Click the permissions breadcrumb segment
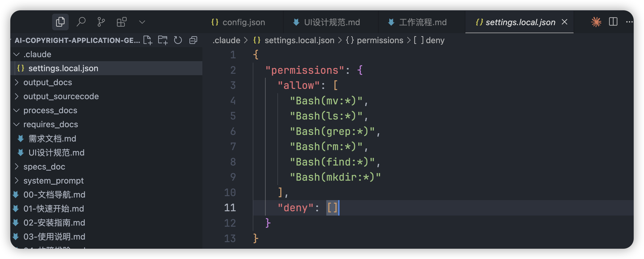Screen dimensions: 644x259 coord(380,40)
